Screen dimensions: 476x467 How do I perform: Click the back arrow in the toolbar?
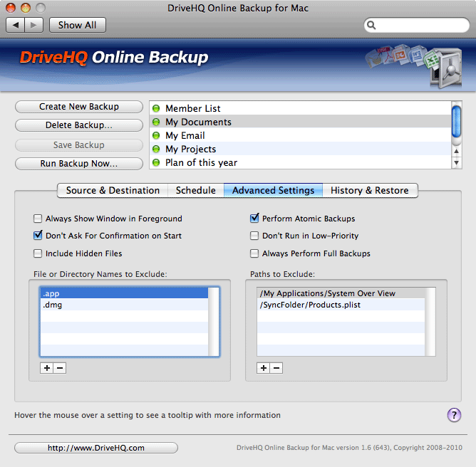pyautogui.click(x=16, y=25)
